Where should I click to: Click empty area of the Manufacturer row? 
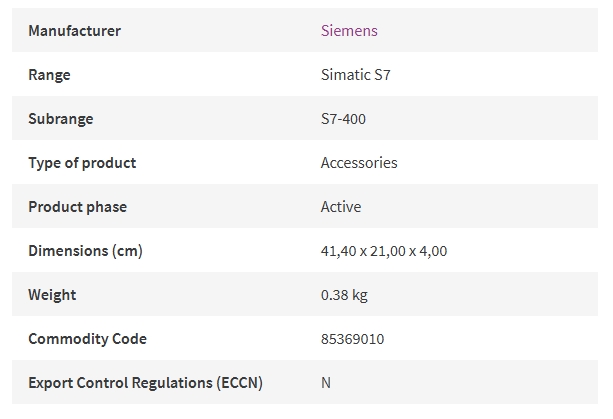click(488, 30)
